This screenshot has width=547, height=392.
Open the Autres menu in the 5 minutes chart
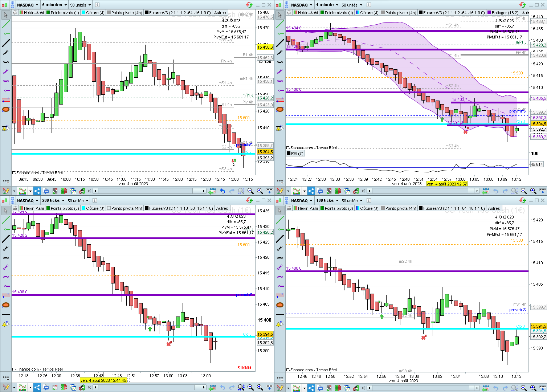coord(220,12)
